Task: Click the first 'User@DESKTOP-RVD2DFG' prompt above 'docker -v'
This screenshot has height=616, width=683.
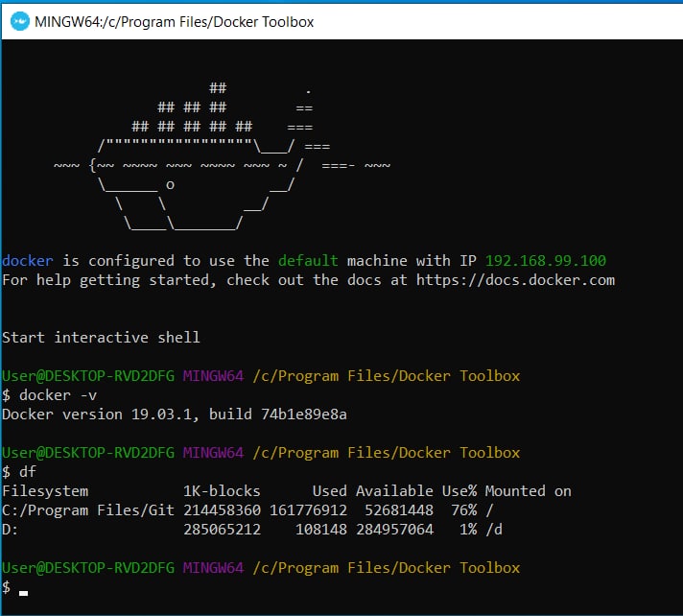Action: click(x=88, y=375)
